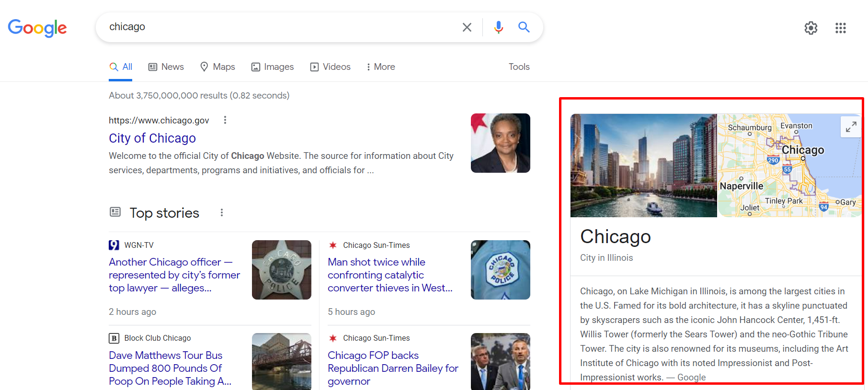The height and width of the screenshot is (390, 868).
Task: Click the mayor photo thumbnail beside City of Chicago
Action: (x=501, y=143)
